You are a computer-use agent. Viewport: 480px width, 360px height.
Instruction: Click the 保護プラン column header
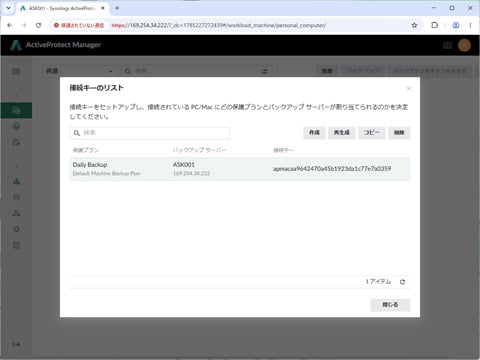click(x=86, y=150)
